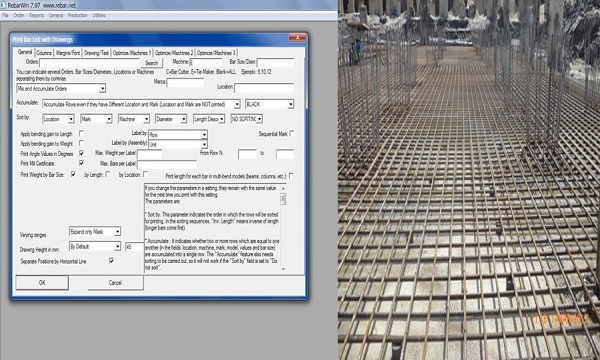The height and width of the screenshot is (360, 600).
Task: Enable Apply bending gain to Weight
Action: [81, 143]
